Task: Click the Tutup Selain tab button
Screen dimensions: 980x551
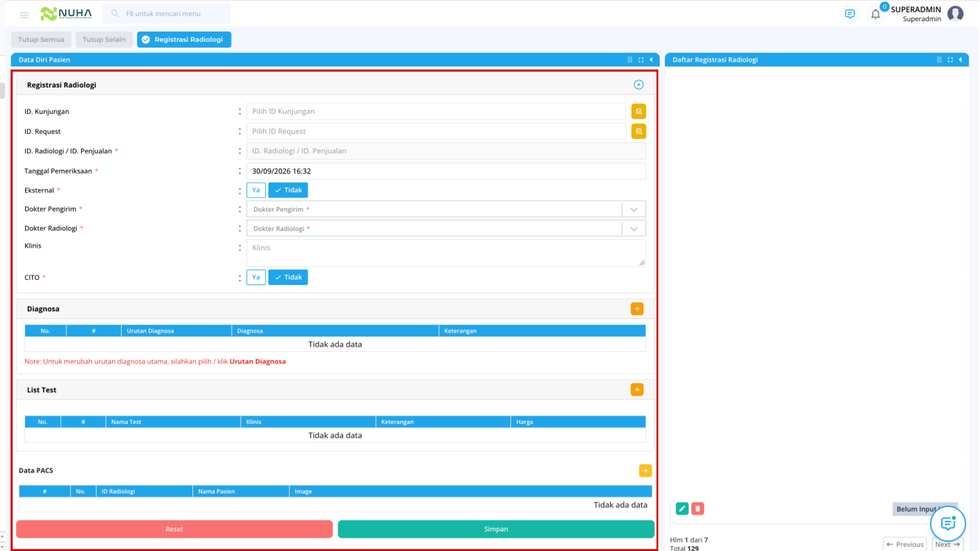Action: pos(104,39)
